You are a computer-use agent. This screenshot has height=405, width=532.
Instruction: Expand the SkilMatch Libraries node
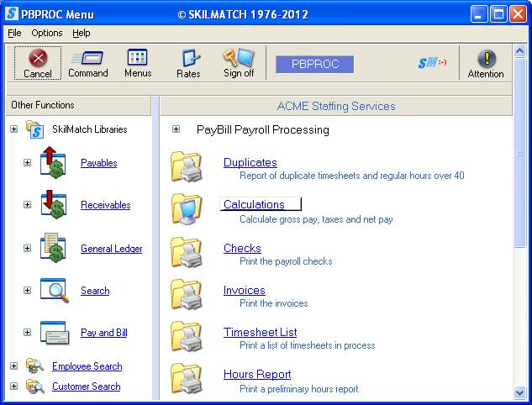(13, 129)
